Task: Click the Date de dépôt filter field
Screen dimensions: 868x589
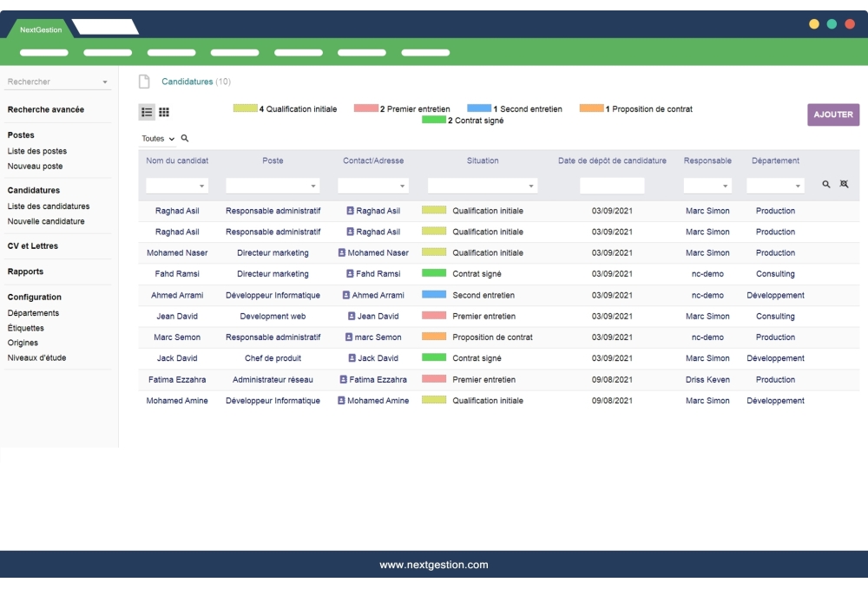Action: (613, 184)
